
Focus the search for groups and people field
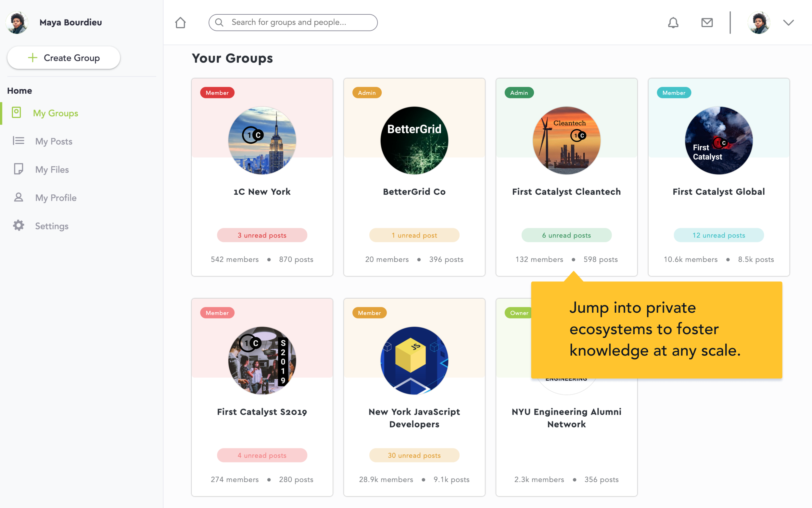tap(293, 22)
